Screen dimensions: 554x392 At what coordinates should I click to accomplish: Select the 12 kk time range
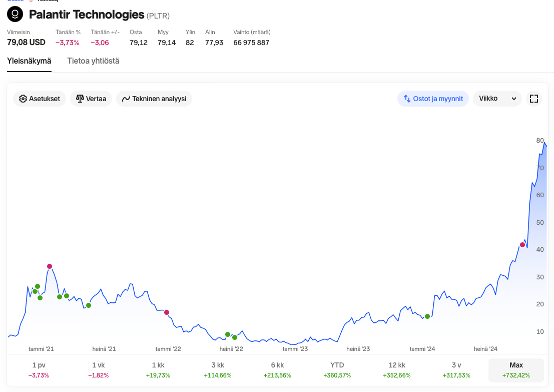pos(397,370)
